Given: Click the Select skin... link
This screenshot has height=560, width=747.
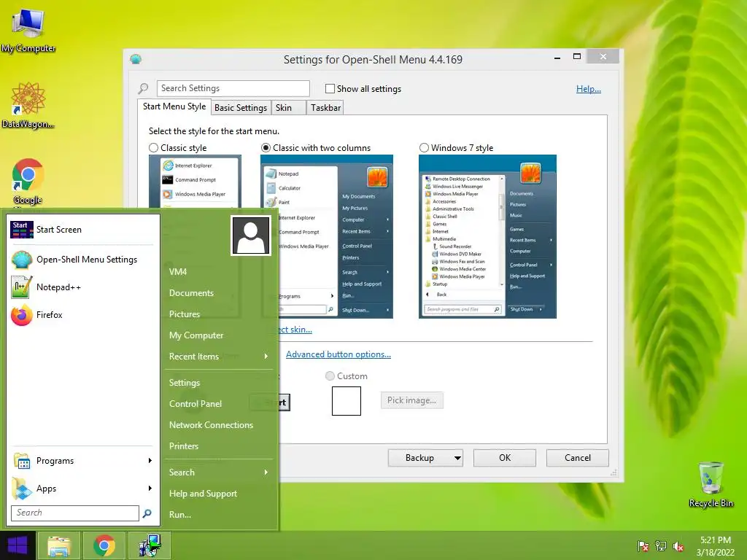Looking at the screenshot, I should tap(295, 330).
